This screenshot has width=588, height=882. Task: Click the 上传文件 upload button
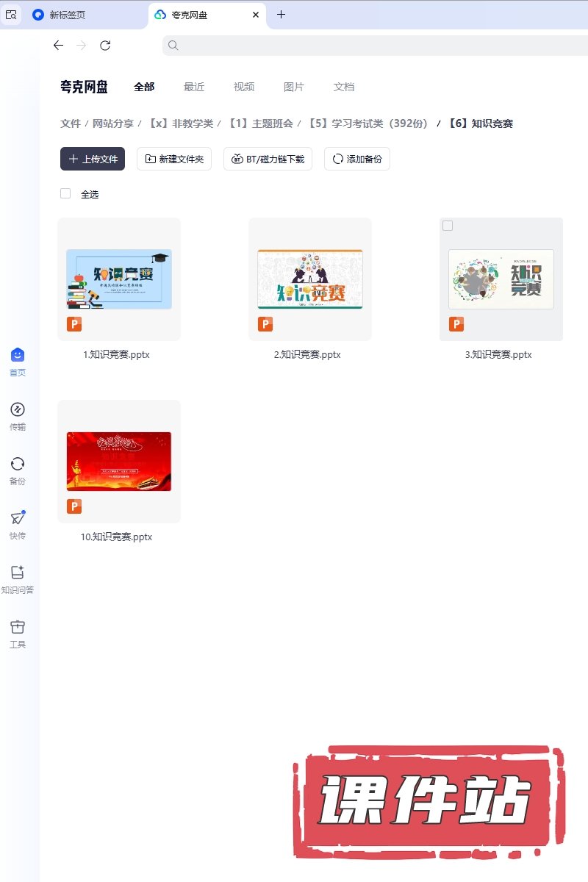click(x=93, y=159)
